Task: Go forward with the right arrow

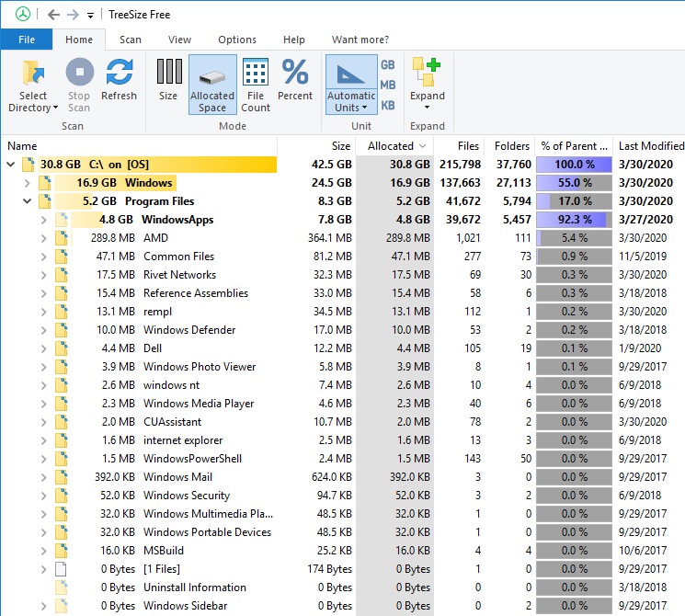Action: click(73, 15)
